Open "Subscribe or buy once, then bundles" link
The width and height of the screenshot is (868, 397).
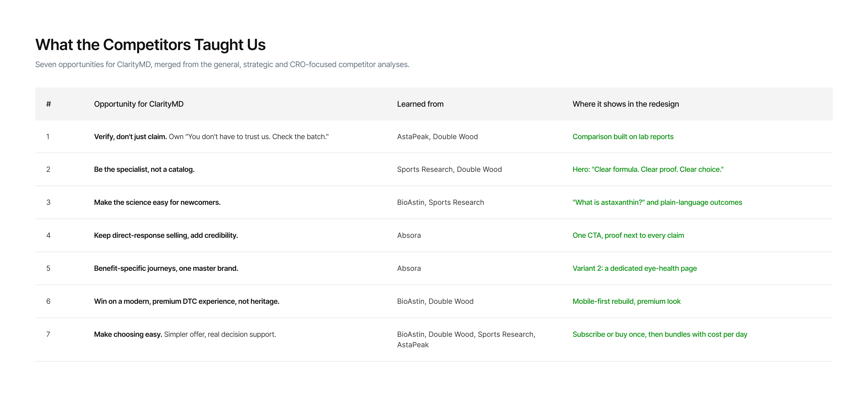point(660,335)
